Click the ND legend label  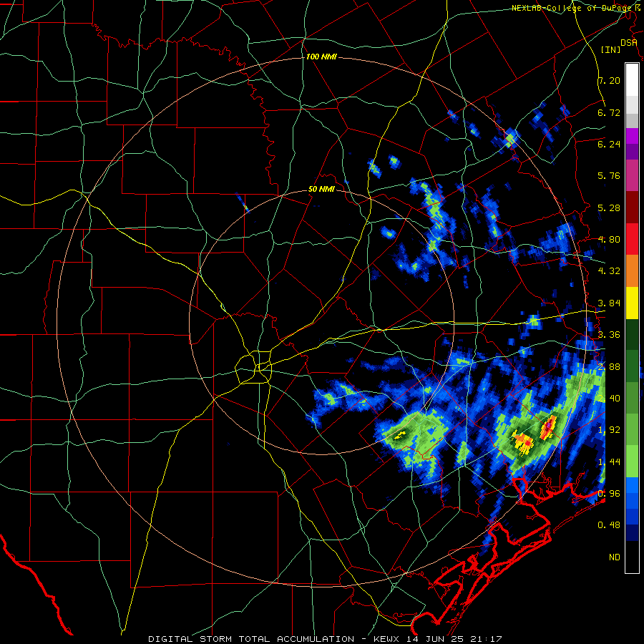tap(615, 557)
